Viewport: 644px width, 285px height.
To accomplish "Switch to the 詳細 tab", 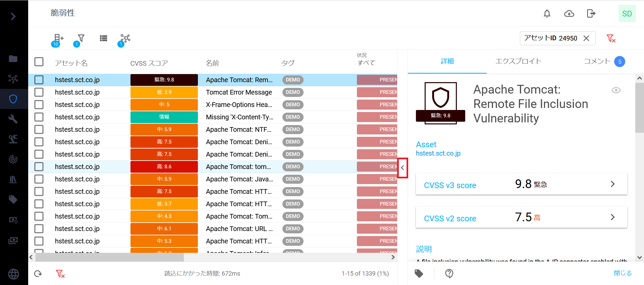I will pos(447,61).
